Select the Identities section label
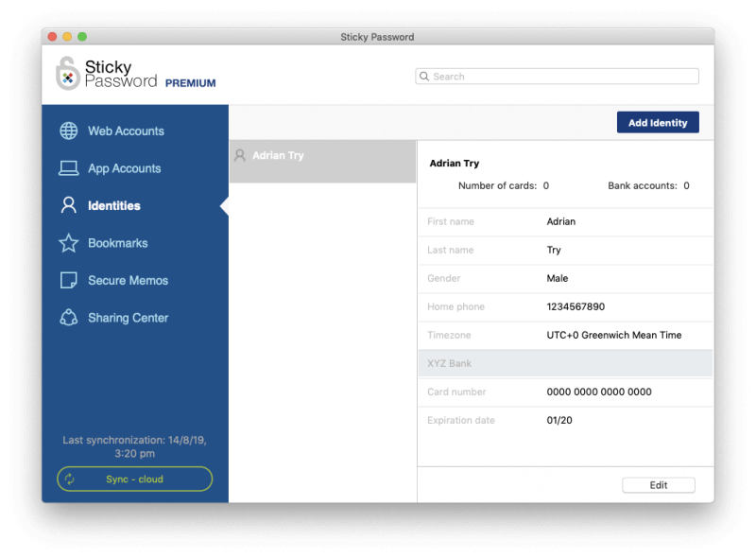Viewport: 756px width, 558px height. coord(114,205)
